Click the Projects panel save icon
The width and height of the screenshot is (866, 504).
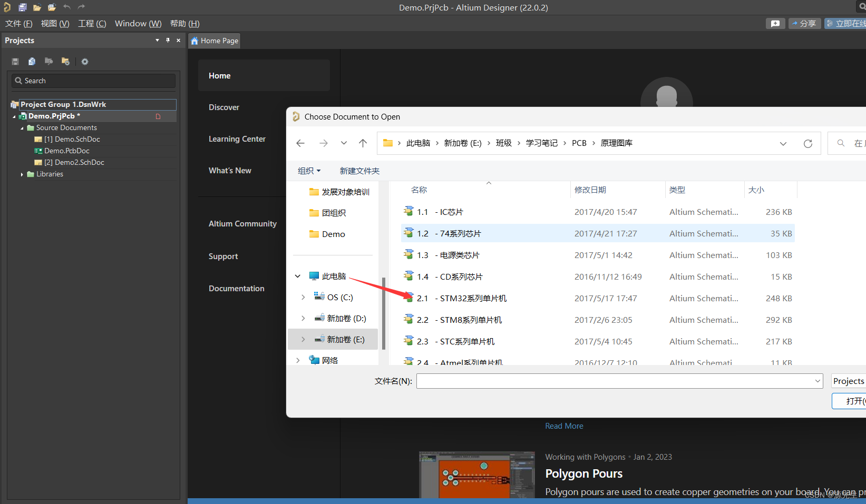point(15,62)
